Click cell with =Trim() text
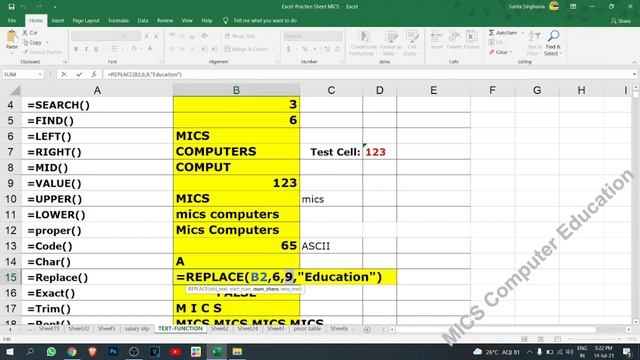This screenshot has width=640, height=360. (97, 309)
